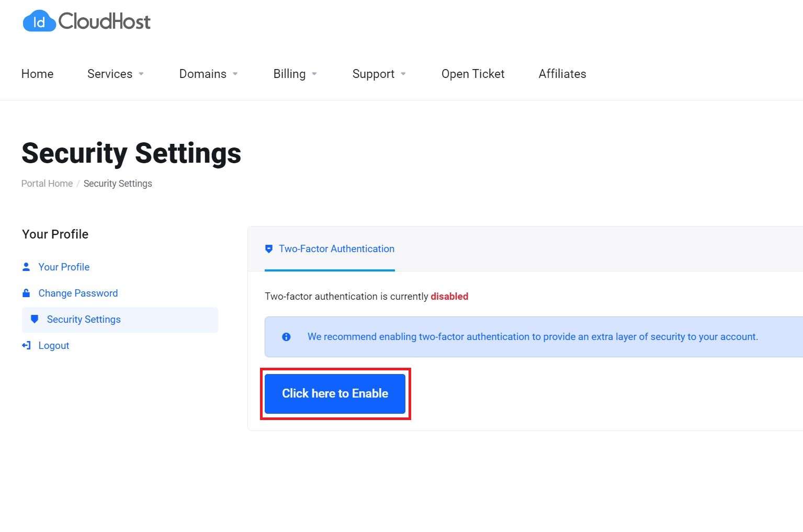
Task: Click the CloudHost cloud logo icon
Action: click(38, 21)
